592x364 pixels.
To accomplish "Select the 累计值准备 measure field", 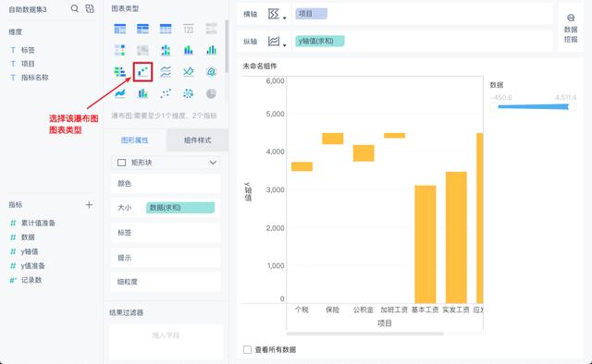I will 38,223.
